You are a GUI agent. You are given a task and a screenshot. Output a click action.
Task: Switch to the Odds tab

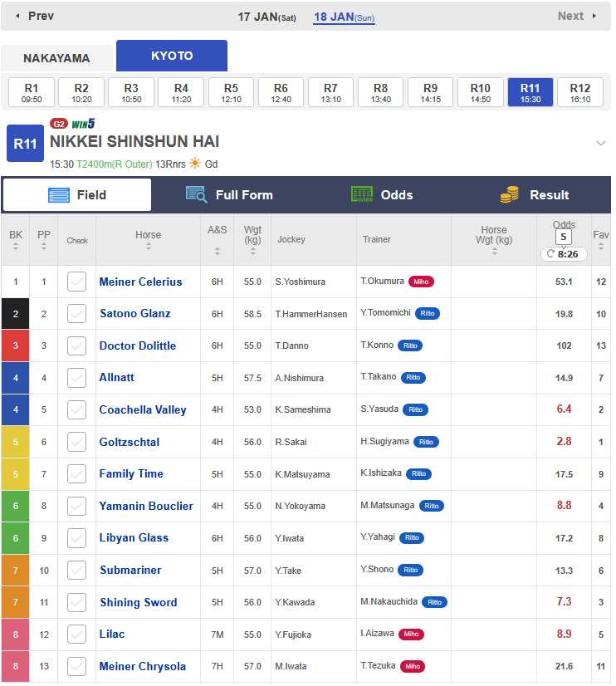click(382, 194)
